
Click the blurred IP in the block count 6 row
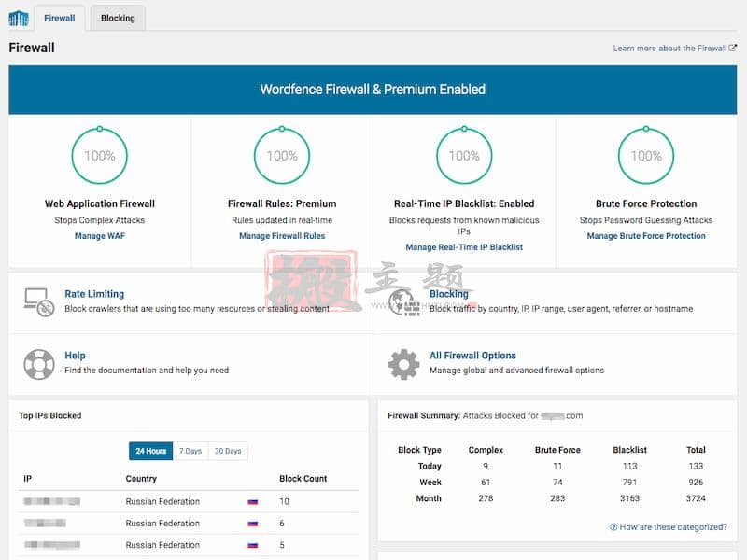point(45,524)
